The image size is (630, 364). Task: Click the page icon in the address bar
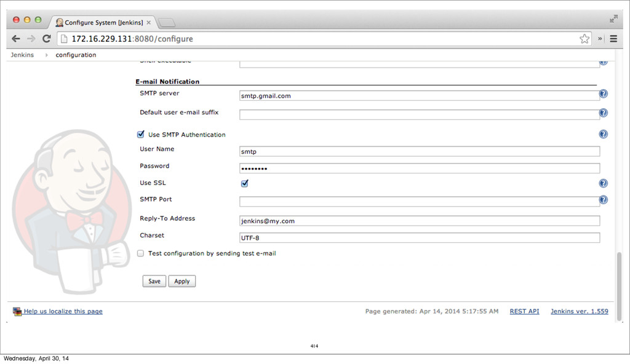[x=64, y=39]
